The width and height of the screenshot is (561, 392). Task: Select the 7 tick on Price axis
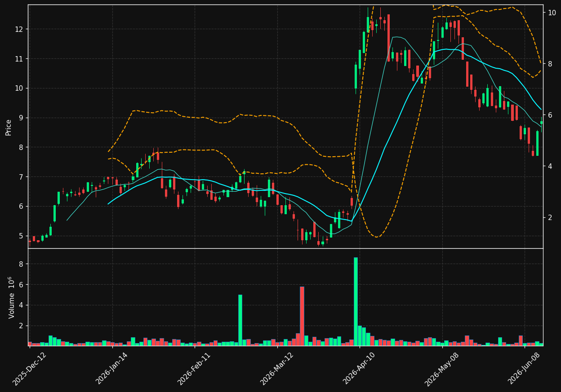tap(21, 177)
